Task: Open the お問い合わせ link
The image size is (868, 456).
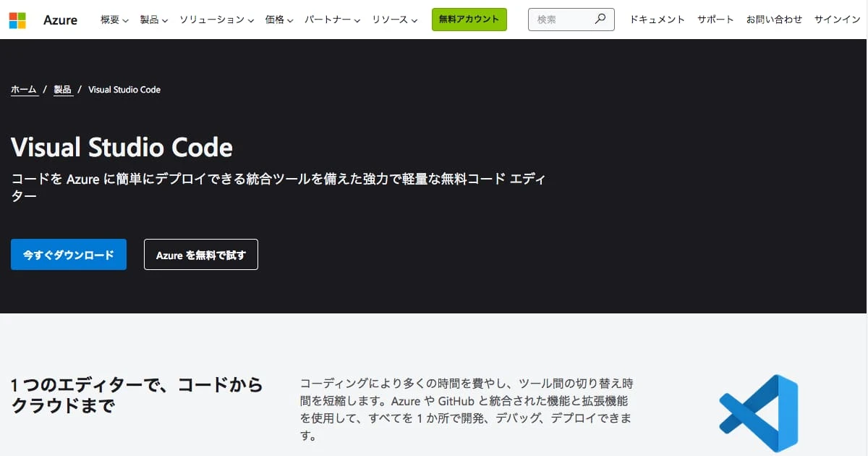Action: coord(774,20)
